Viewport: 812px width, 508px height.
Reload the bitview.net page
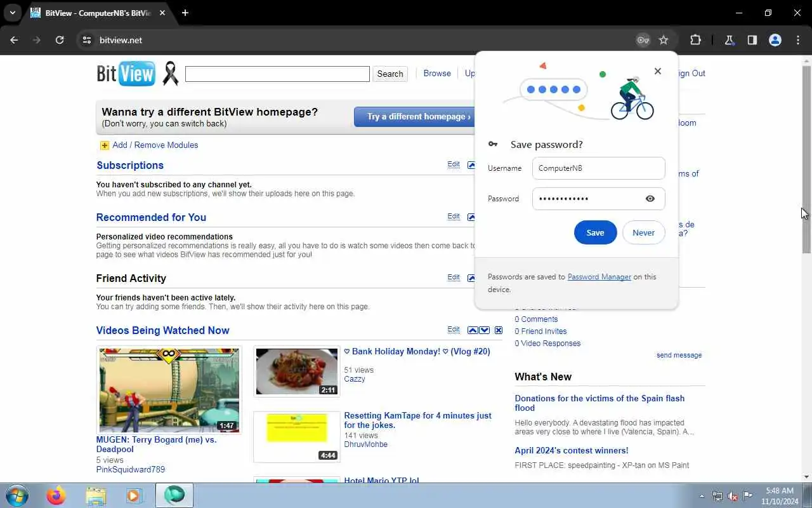(60, 40)
